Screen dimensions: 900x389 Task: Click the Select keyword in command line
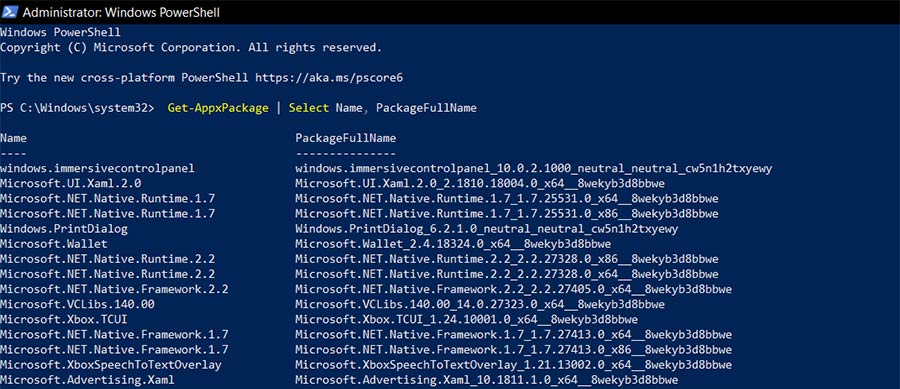309,108
